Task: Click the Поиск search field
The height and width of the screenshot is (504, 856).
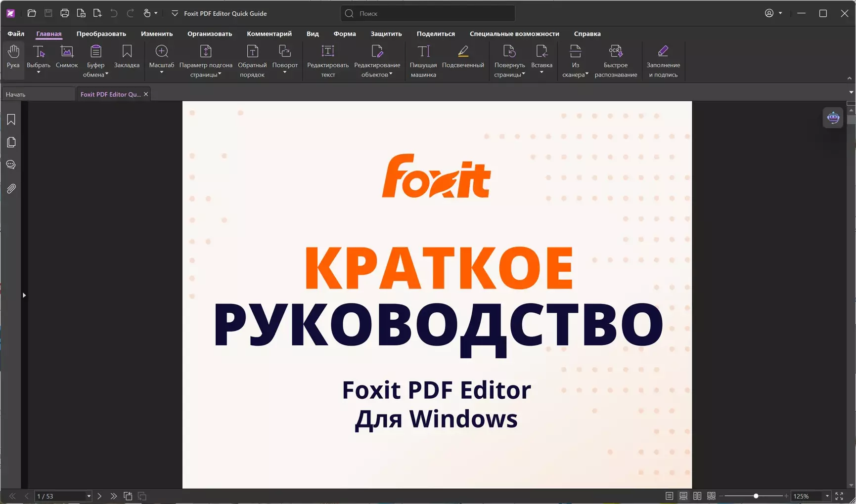Action: pyautogui.click(x=428, y=13)
